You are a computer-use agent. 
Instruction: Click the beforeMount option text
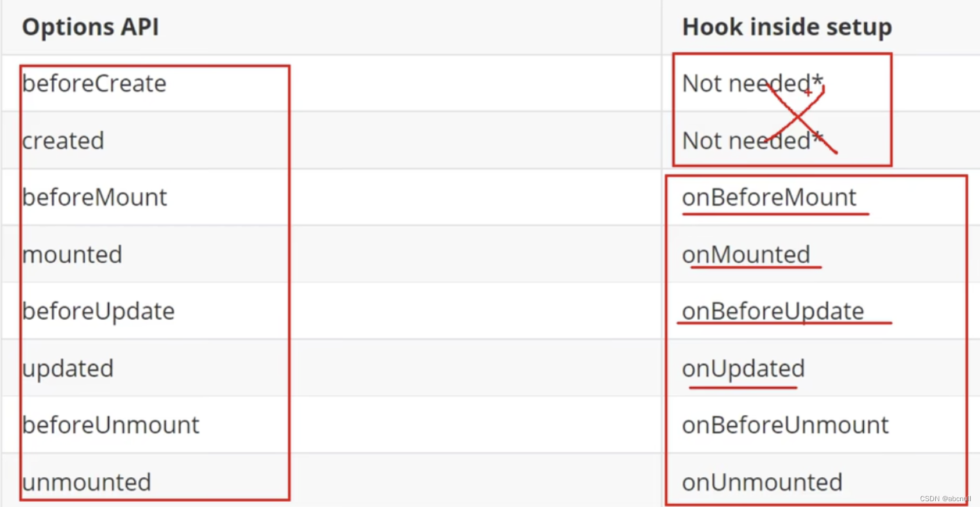click(x=95, y=198)
